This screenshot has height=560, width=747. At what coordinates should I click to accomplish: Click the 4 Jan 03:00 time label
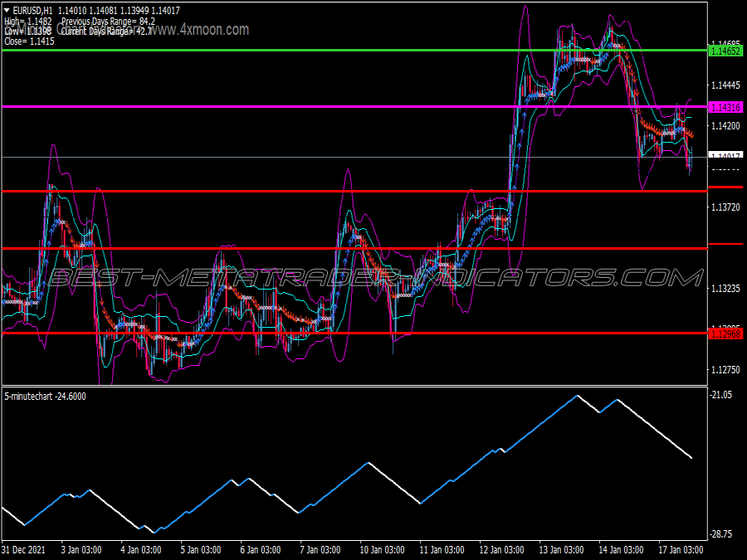140,549
